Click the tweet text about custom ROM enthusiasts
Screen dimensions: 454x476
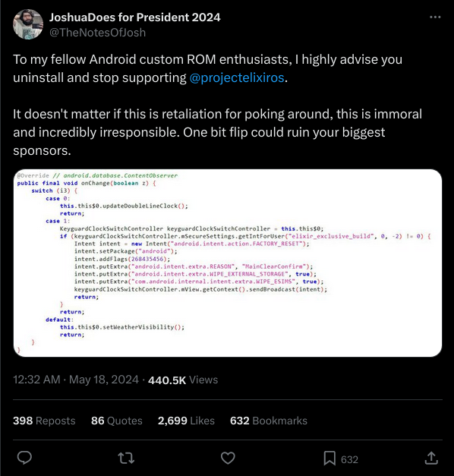point(207,68)
